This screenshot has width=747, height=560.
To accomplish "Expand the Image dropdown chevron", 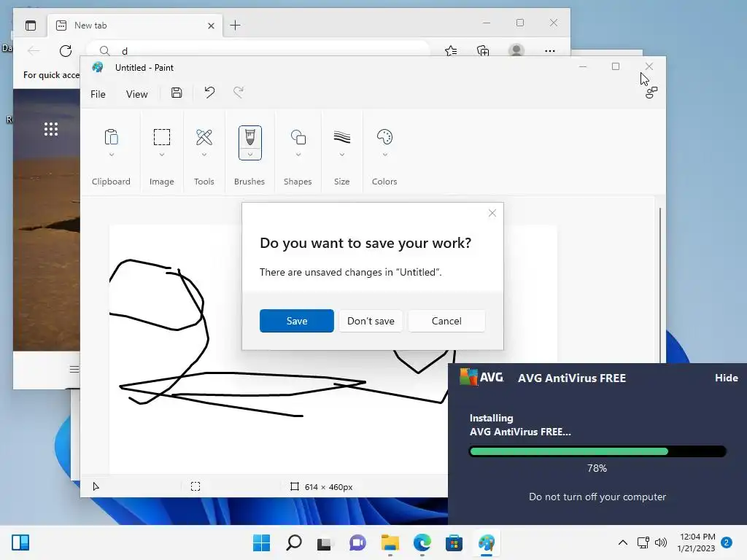I will tap(162, 155).
